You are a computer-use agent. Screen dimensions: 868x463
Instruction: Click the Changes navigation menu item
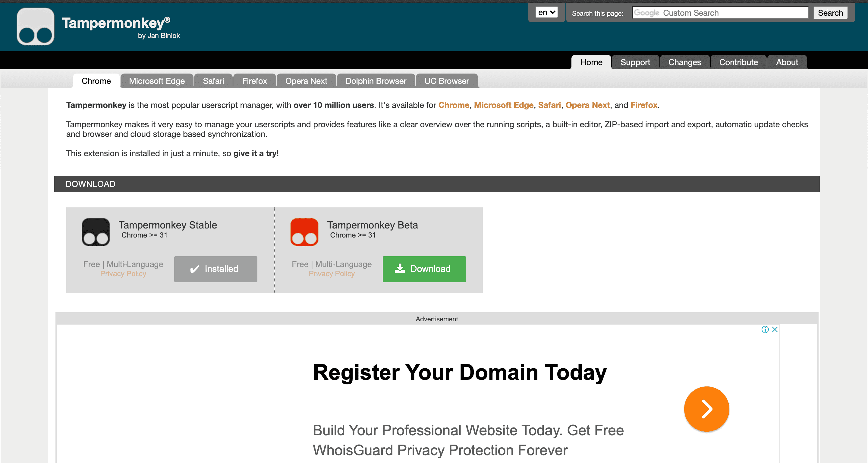pyautogui.click(x=684, y=62)
